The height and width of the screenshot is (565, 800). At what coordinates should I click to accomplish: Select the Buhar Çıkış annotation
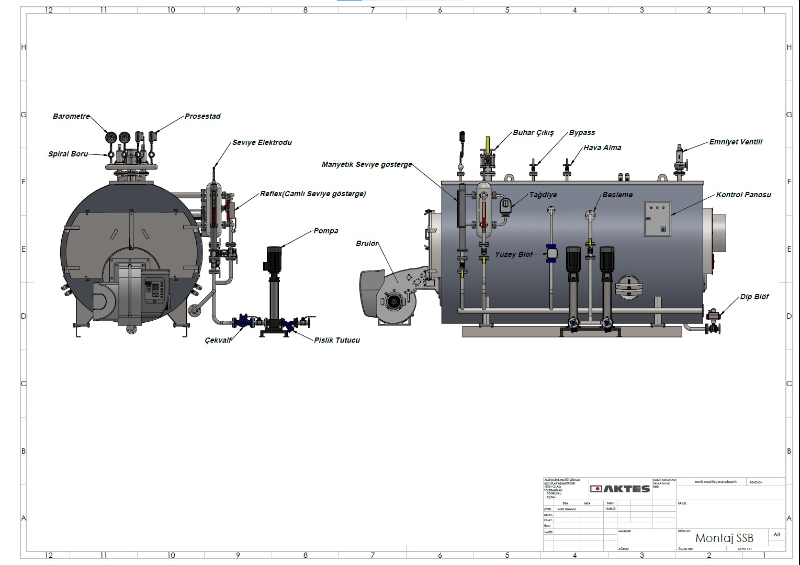(533, 132)
